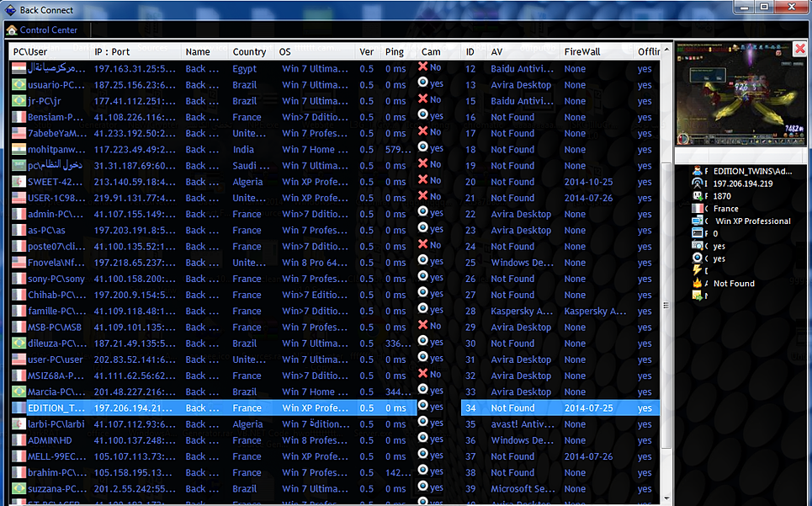Click Win XP Professional text in details panel

[x=752, y=221]
